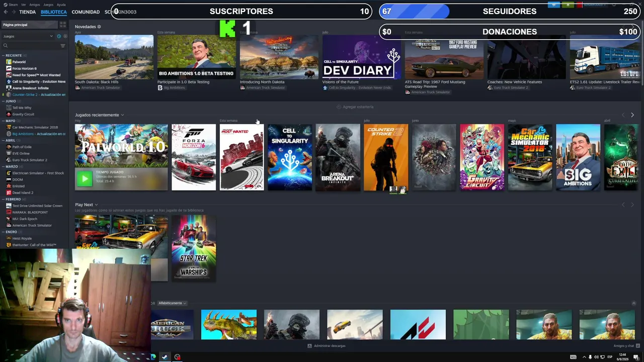Change the Alfabéticamente sort dropdown
Viewport: 644px width, 362px height.
(172, 303)
